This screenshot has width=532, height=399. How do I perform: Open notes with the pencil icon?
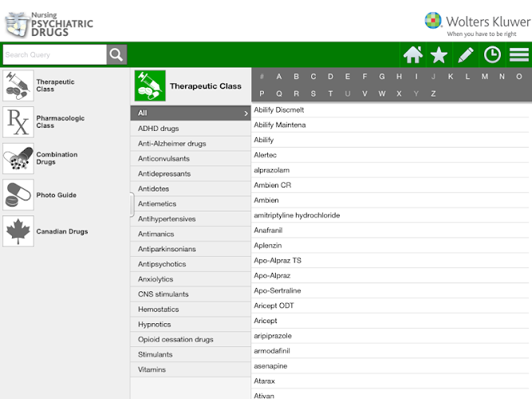click(x=466, y=55)
